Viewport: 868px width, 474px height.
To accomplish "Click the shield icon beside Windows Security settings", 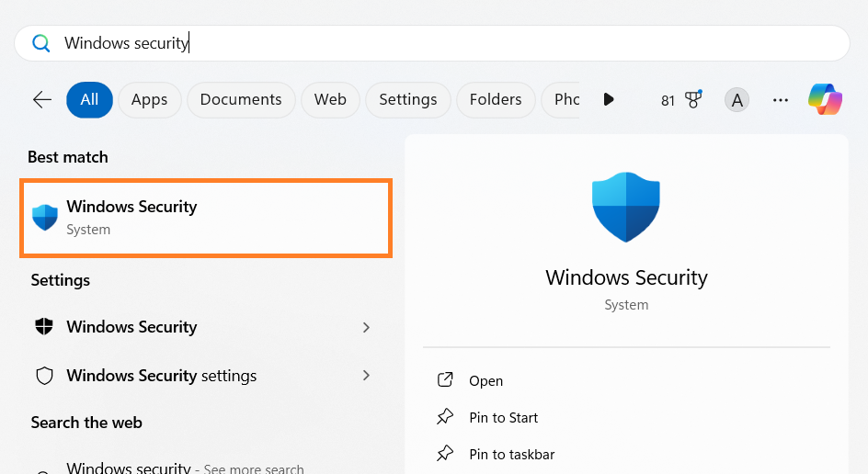I will (44, 376).
